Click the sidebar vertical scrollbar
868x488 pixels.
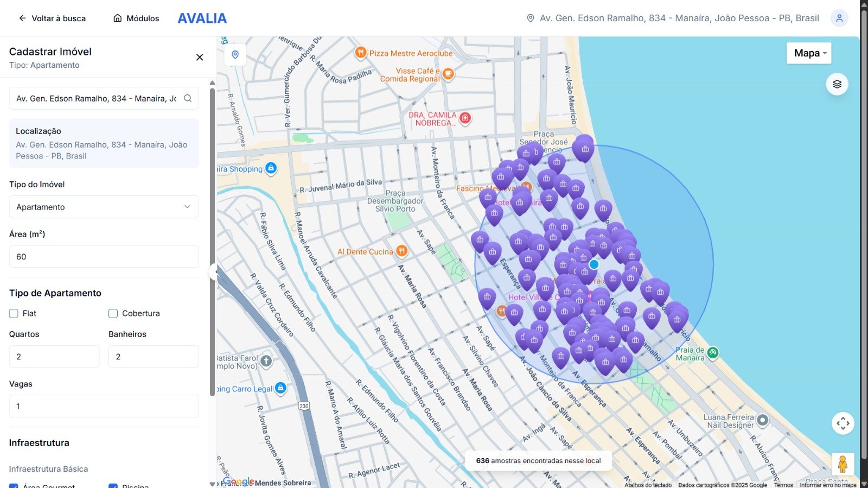(x=212, y=239)
